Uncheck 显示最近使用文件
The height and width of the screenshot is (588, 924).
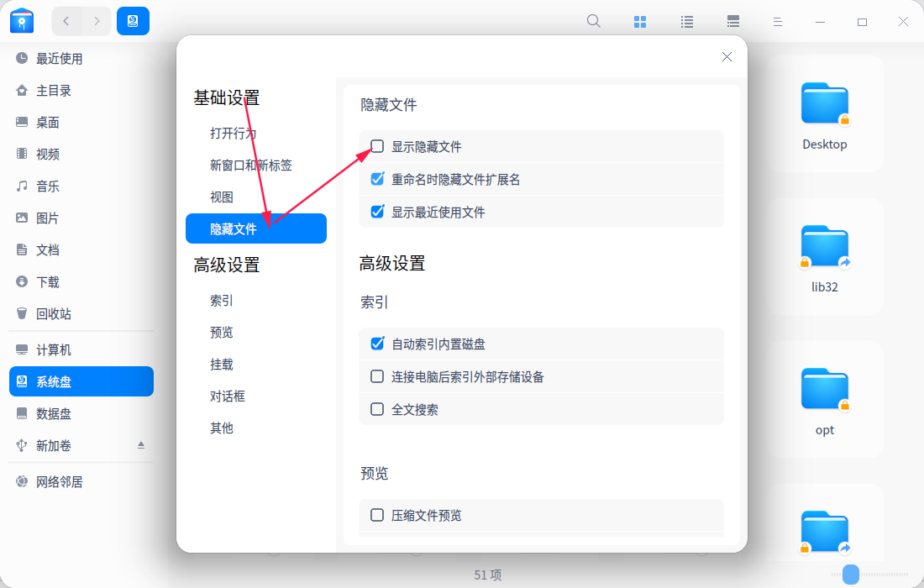click(x=377, y=212)
